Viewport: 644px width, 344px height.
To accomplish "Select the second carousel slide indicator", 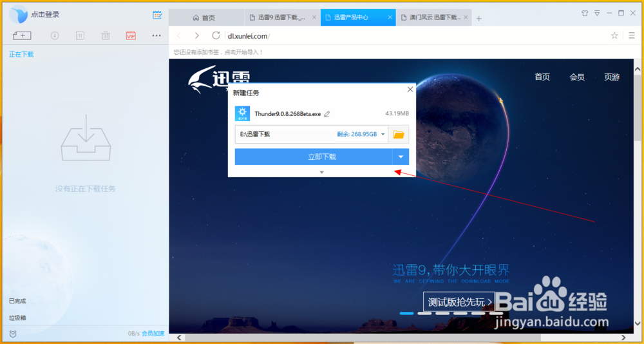I will (424, 313).
